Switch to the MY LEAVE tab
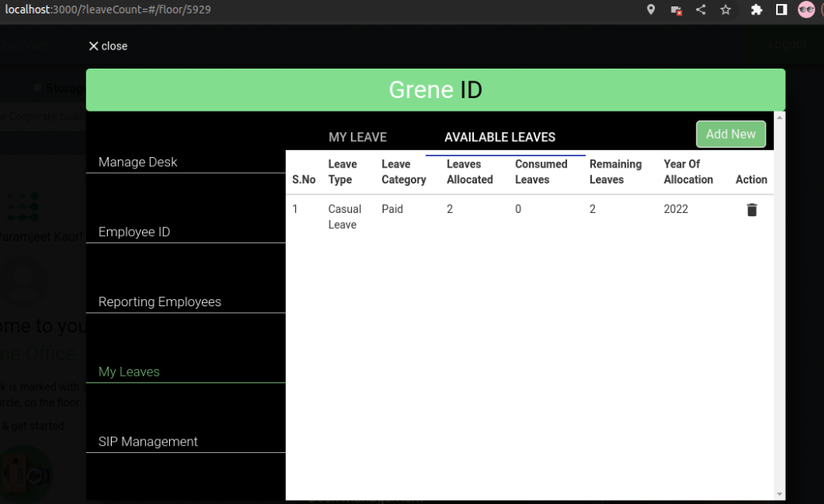This screenshot has height=504, width=824. click(358, 137)
